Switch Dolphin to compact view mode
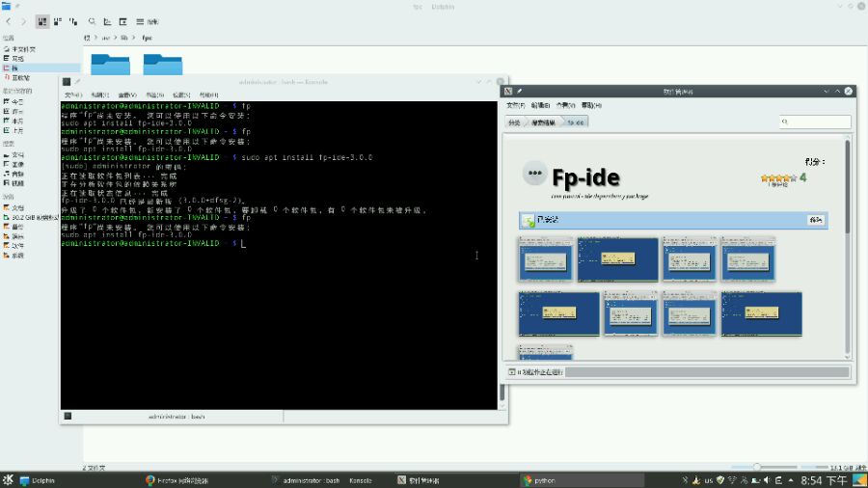The width and height of the screenshot is (868, 488). [58, 21]
